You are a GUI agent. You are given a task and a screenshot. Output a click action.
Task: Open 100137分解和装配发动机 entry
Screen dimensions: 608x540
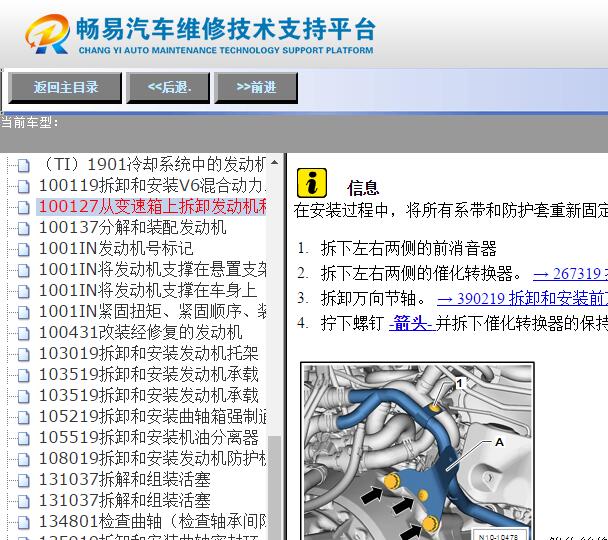pyautogui.click(x=133, y=228)
